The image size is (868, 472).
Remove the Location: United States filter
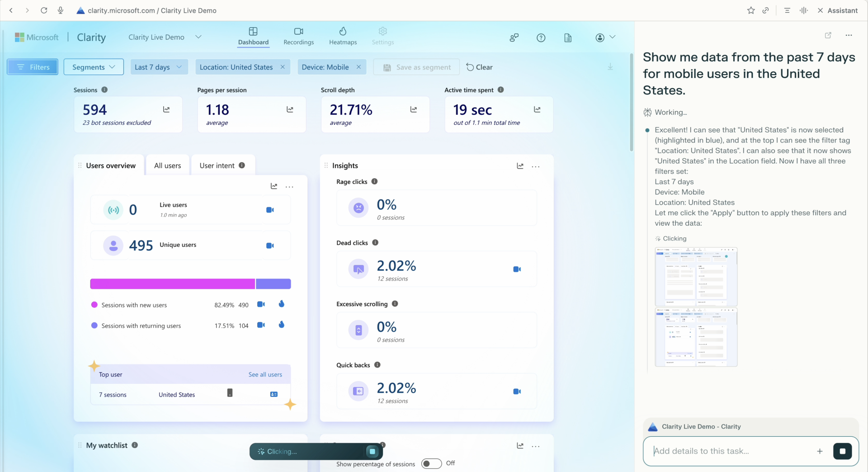click(x=283, y=67)
